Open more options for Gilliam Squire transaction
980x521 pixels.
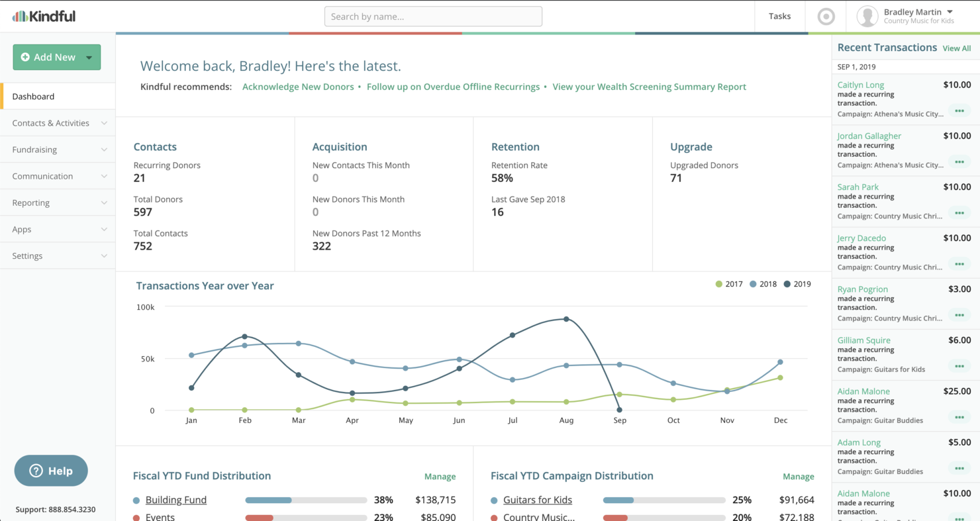coord(959,366)
